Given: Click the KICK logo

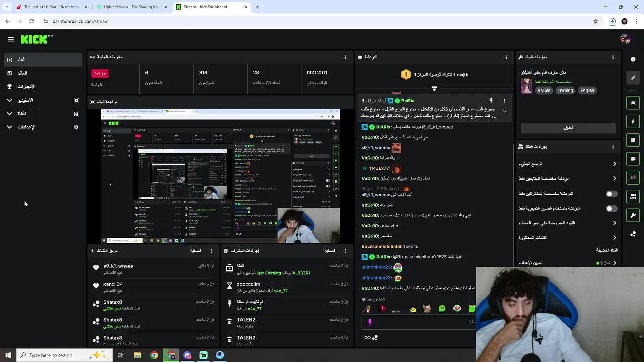Looking at the screenshot, I should (x=36, y=39).
